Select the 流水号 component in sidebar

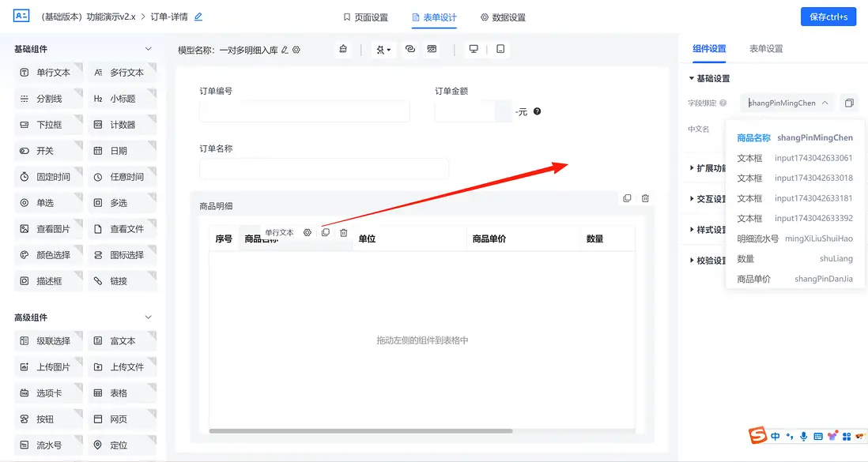47,445
